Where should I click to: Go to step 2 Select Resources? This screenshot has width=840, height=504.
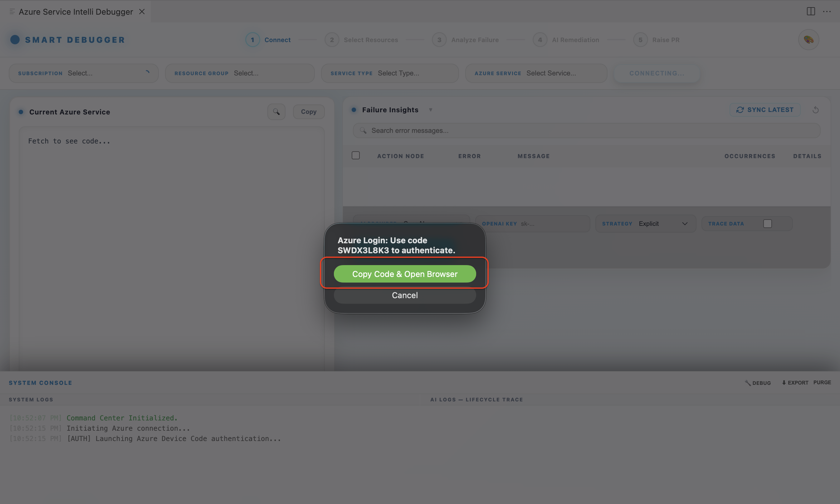[x=361, y=40]
